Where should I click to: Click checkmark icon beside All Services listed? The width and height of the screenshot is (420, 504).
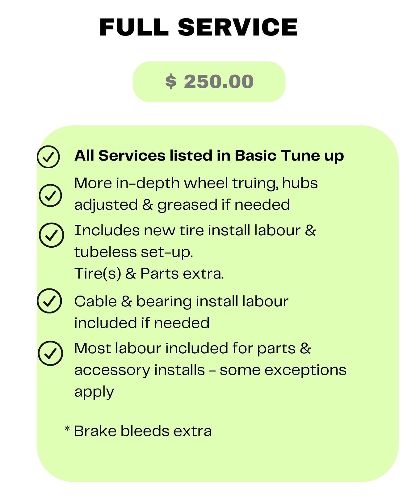pos(48,157)
